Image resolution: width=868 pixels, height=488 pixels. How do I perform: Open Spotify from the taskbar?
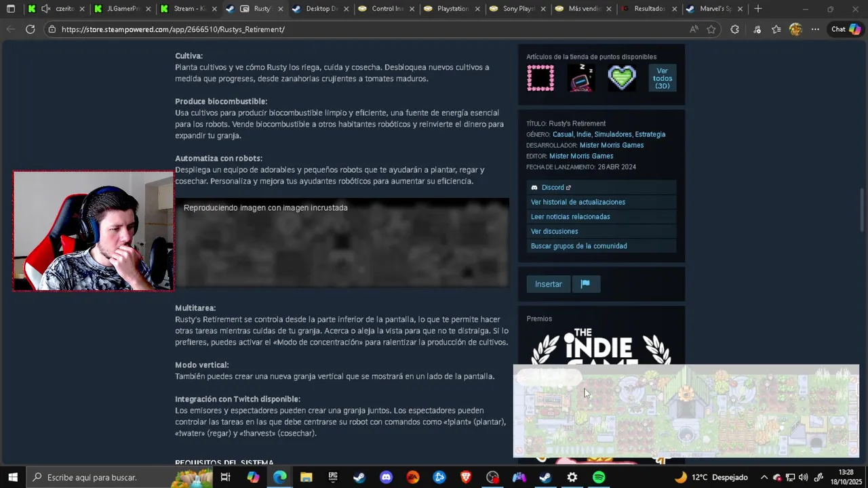599,477
